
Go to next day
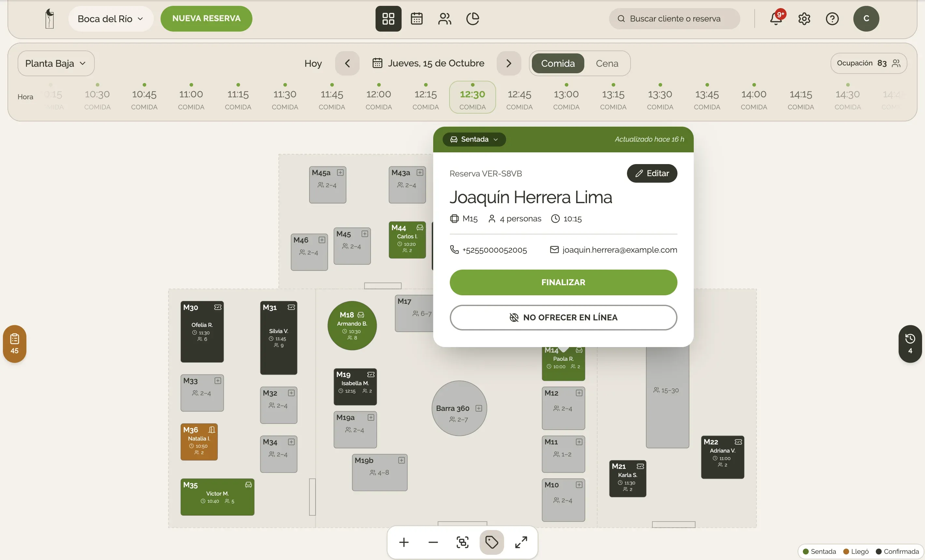coord(509,63)
